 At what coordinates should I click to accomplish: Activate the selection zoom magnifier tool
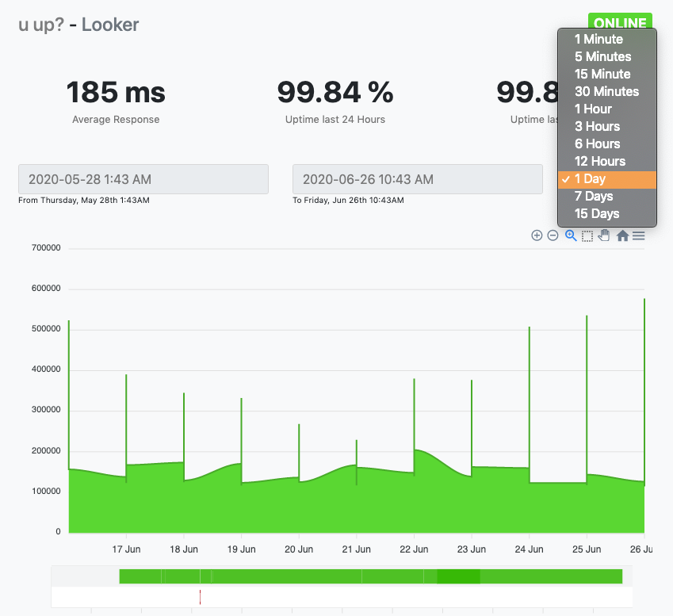570,235
